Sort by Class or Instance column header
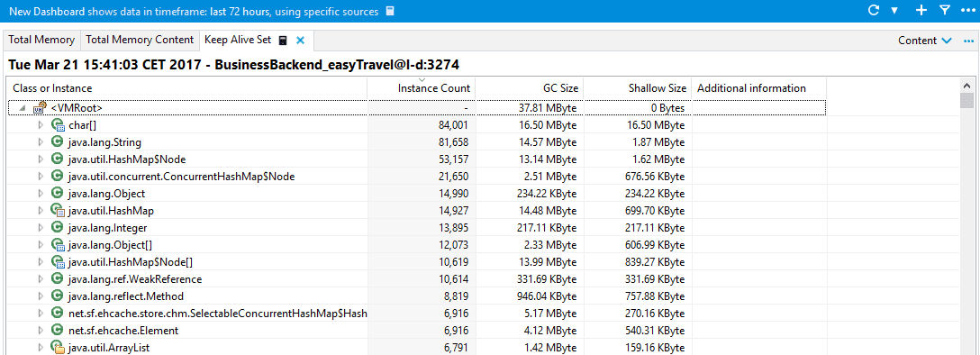 click(x=187, y=88)
